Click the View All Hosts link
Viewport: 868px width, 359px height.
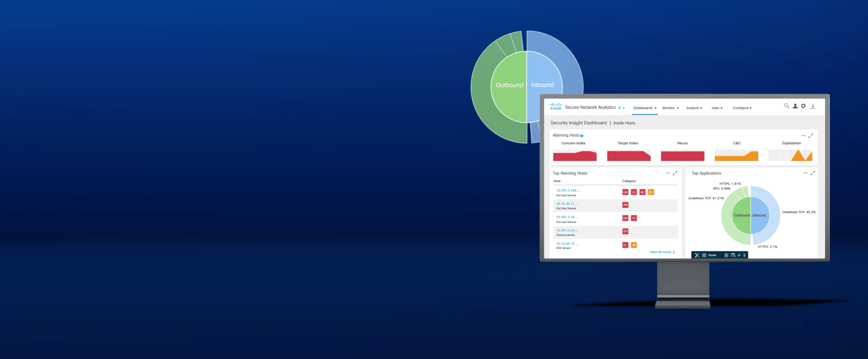662,252
